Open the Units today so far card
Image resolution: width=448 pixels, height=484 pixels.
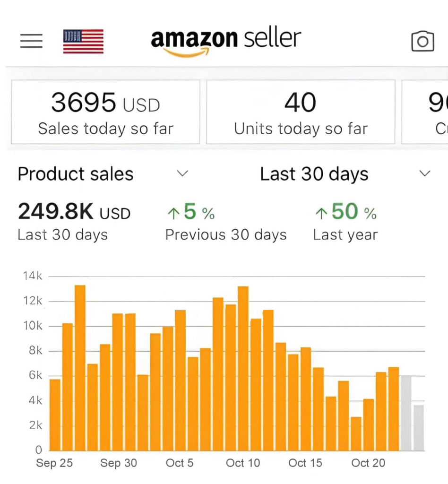point(301,112)
